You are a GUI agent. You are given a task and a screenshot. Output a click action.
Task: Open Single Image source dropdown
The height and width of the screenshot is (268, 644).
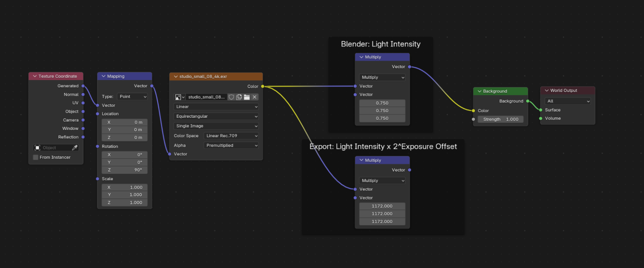[x=216, y=126]
